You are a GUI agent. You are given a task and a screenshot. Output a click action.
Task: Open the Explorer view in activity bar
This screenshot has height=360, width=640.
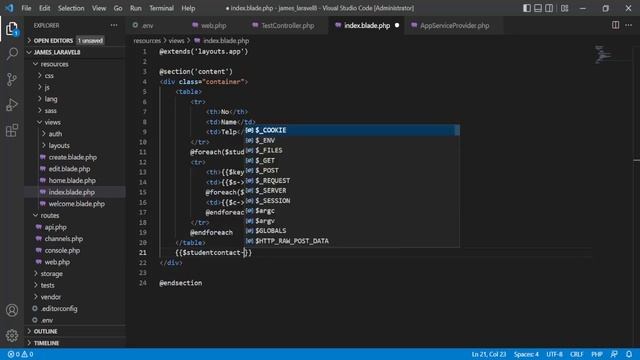point(12,29)
